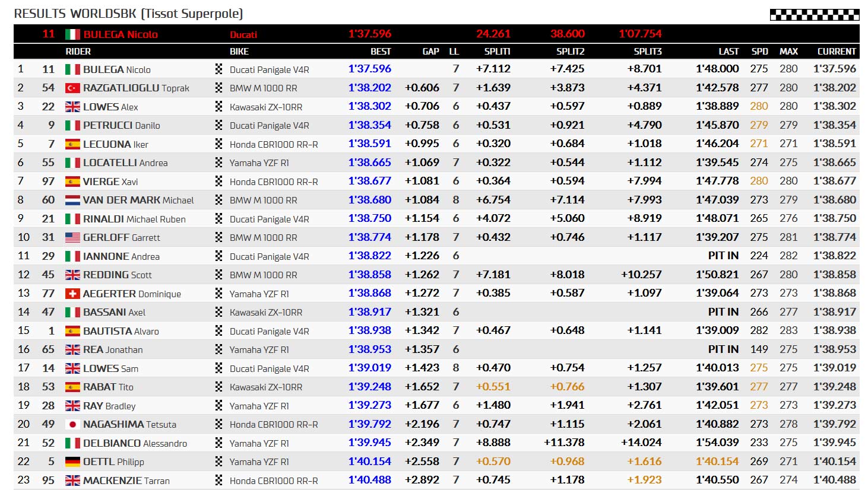
Task: Select the Swiss flag next to AEGERTER Dominique
Action: (72, 294)
